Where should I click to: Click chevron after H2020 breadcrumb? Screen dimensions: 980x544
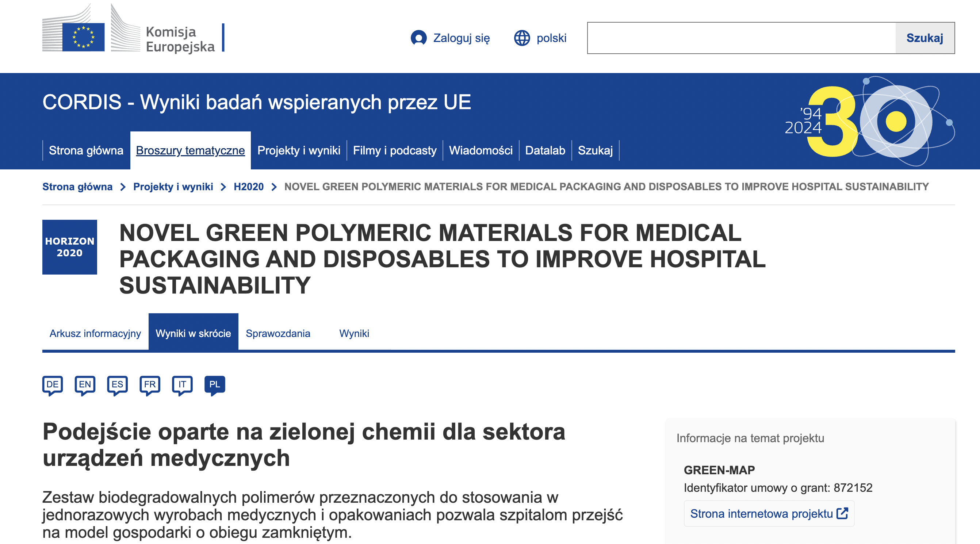point(274,187)
